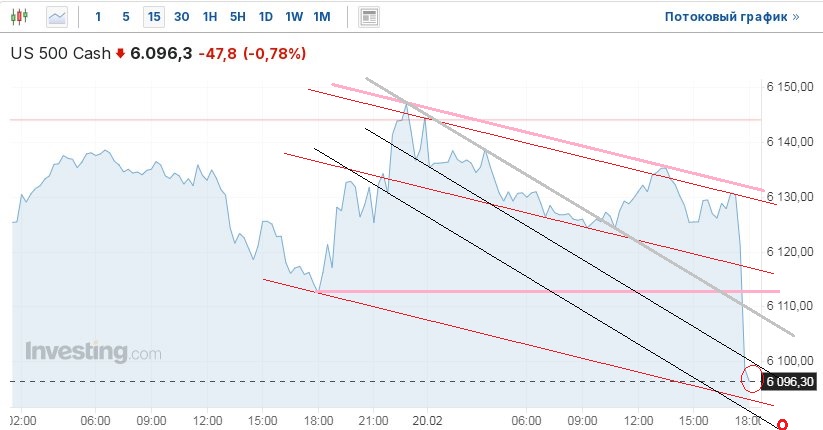
Task: Pick the 1W interval
Action: [293, 17]
